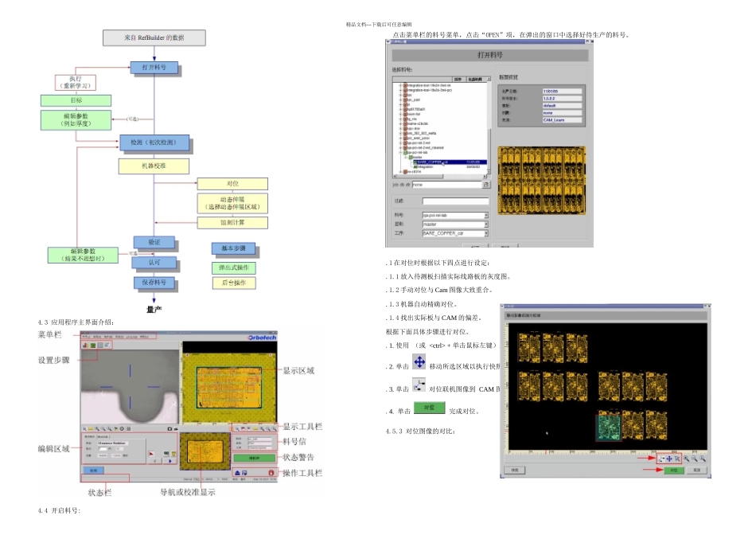Click the gray grid setup step icon
Viewport: 756px width, 535px height.
pyautogui.click(x=100, y=345)
